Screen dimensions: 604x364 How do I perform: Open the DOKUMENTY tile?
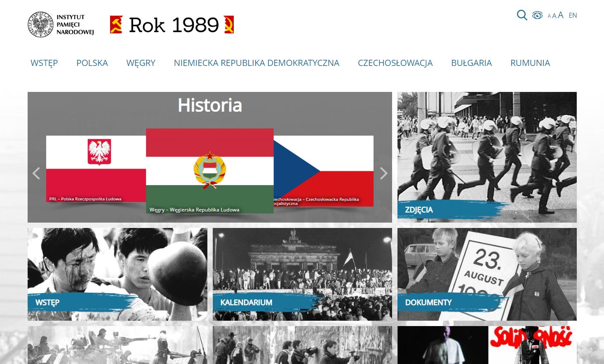click(487, 274)
